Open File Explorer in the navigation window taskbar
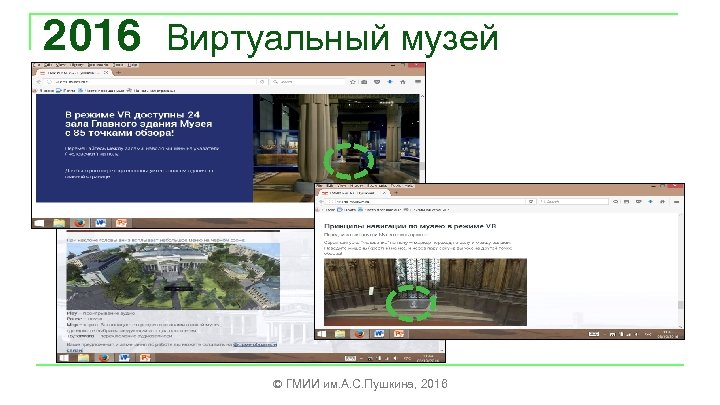The width and height of the screenshot is (720, 405). click(x=340, y=334)
